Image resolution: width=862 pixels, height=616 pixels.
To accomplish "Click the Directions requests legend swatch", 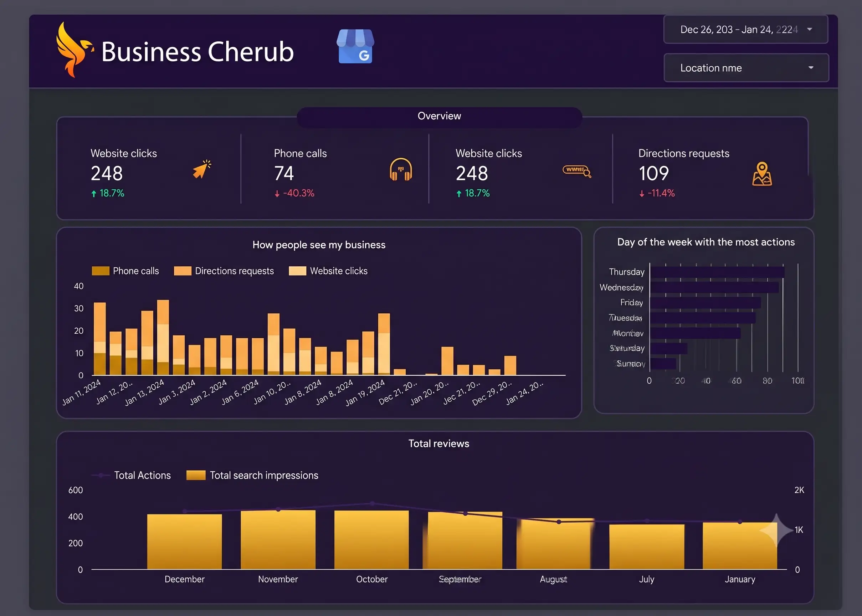I will click(x=183, y=271).
